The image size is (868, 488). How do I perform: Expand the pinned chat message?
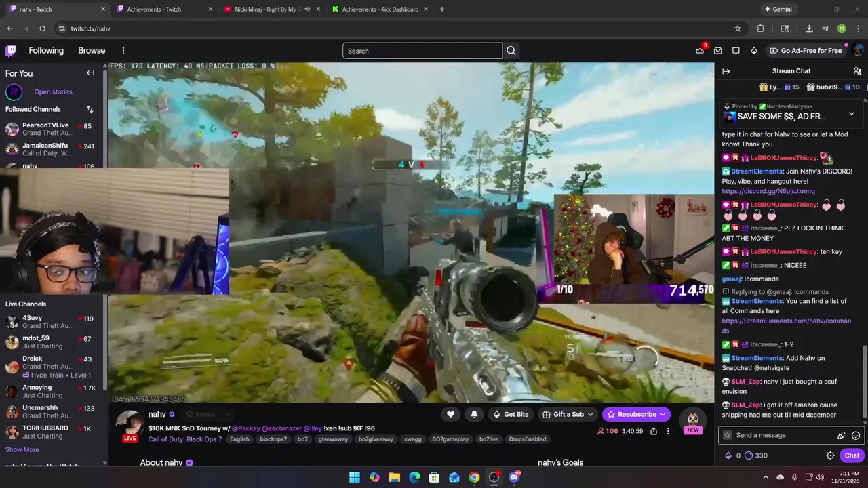click(x=852, y=113)
